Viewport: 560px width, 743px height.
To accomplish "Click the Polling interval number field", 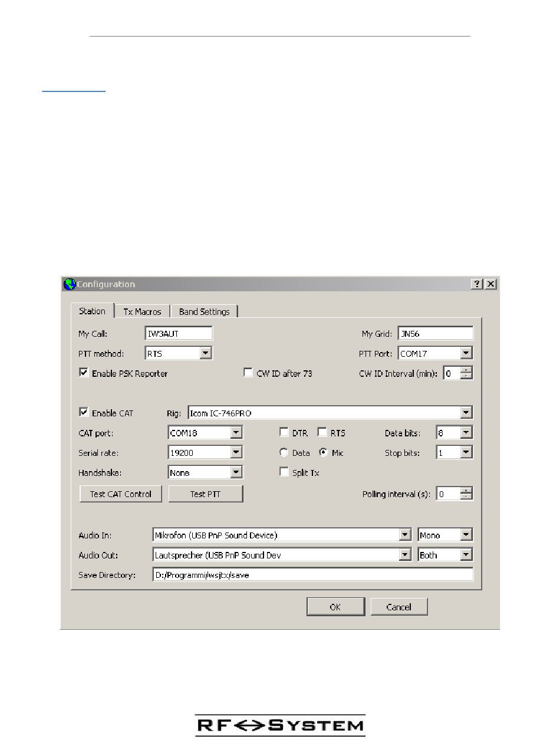I will (x=448, y=494).
